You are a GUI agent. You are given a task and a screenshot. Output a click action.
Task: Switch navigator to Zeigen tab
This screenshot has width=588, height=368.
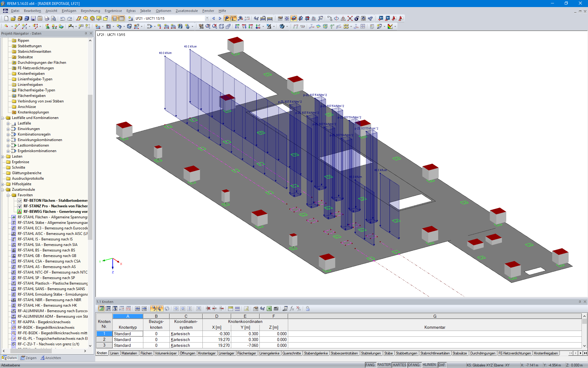tap(28, 358)
